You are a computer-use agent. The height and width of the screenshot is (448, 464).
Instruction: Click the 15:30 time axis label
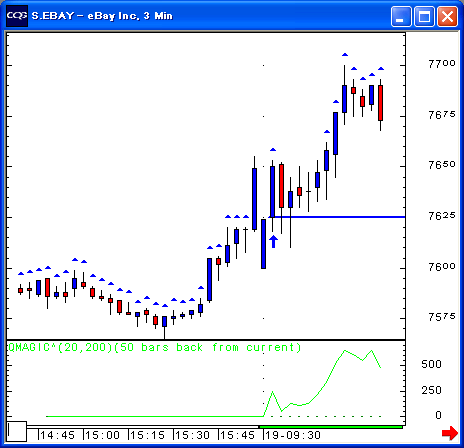[x=192, y=435]
